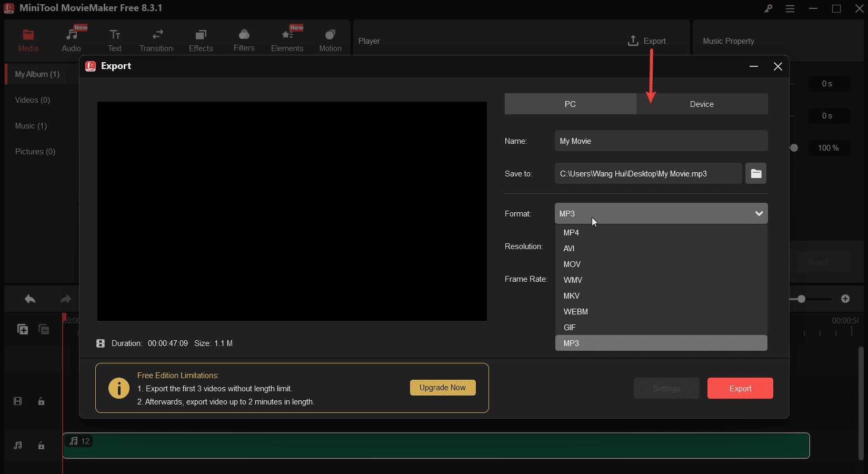
Task: Toggle lock on the audio track
Action: [x=41, y=446]
